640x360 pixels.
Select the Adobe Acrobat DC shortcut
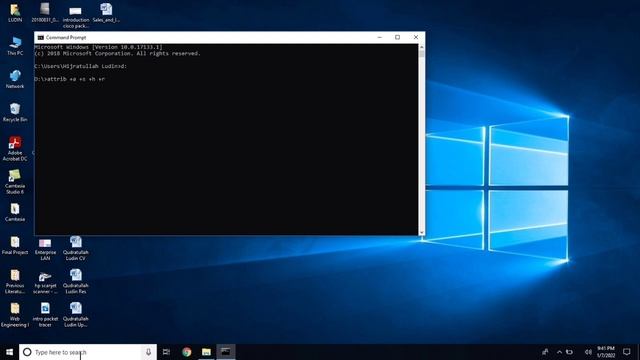pos(15,149)
